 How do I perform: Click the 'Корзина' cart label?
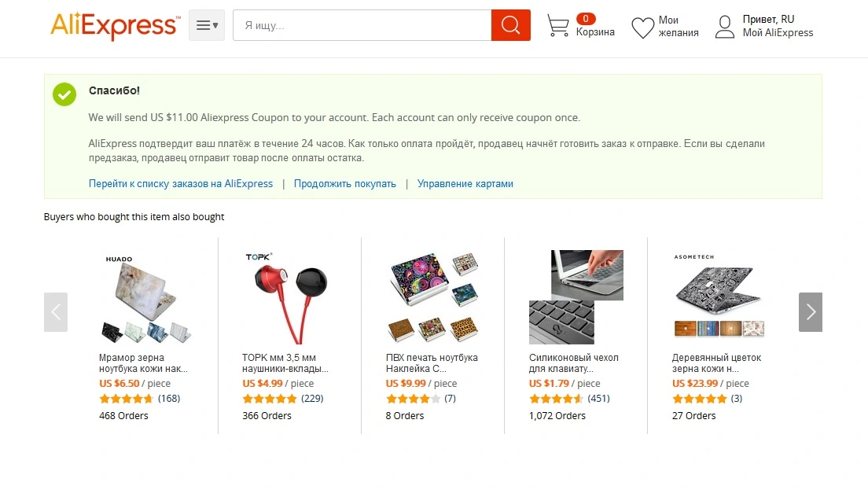[x=595, y=32]
